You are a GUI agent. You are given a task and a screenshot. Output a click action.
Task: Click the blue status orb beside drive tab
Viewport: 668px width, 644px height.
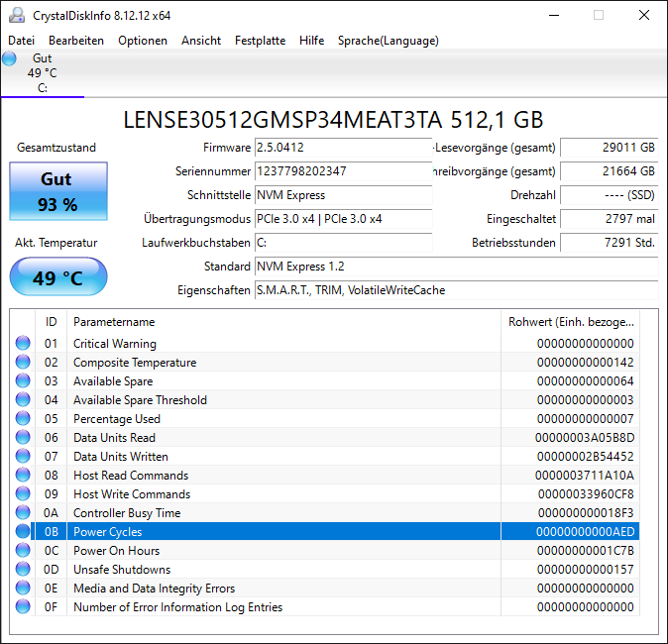(9, 58)
